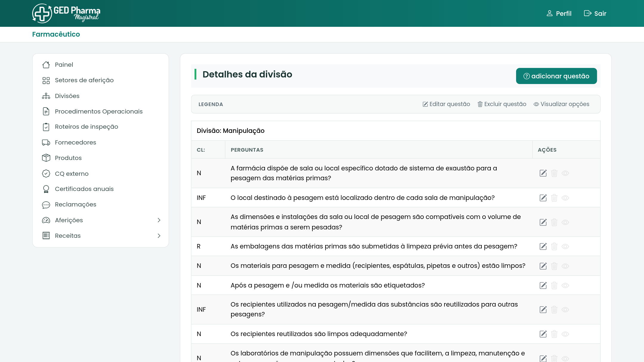Delete the local destinado à pesagem question
644x362 pixels.
[554, 198]
